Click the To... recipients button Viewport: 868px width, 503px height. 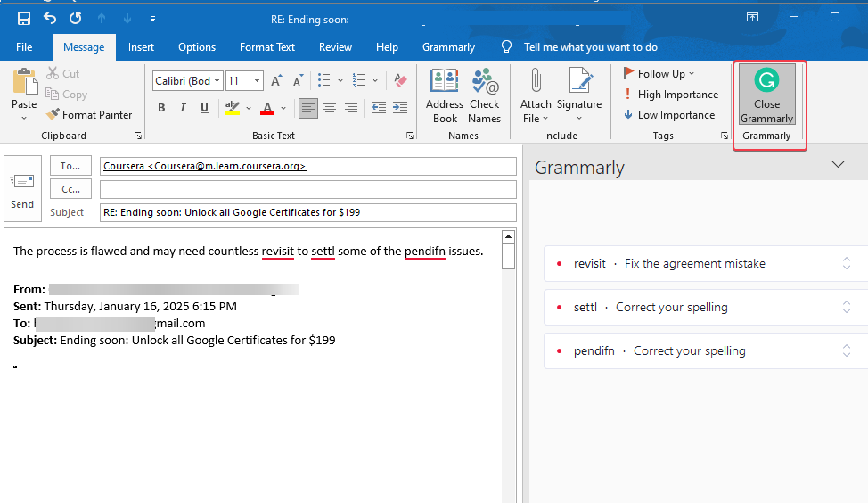[70, 166]
